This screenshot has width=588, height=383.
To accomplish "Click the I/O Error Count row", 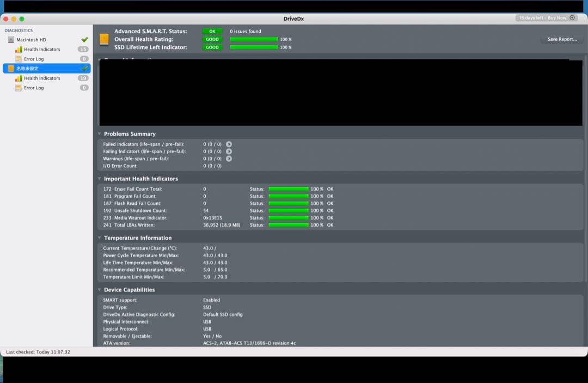I will (162, 166).
